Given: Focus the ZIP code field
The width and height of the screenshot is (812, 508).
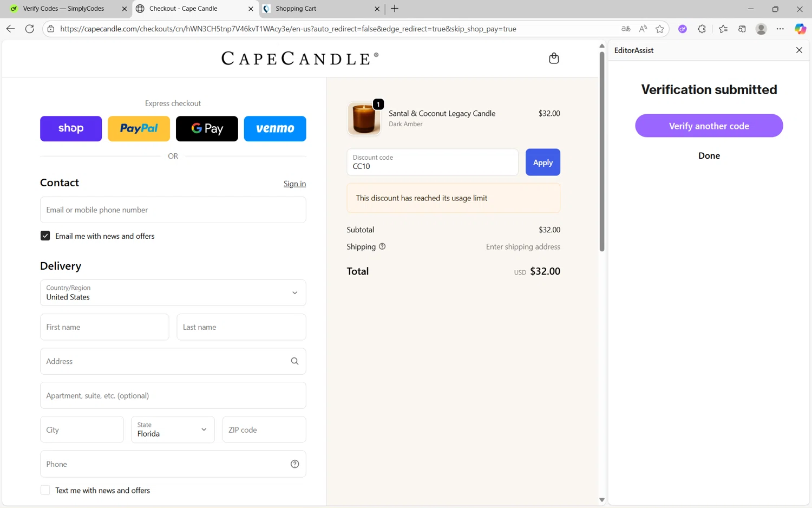Looking at the screenshot, I should pos(264,429).
